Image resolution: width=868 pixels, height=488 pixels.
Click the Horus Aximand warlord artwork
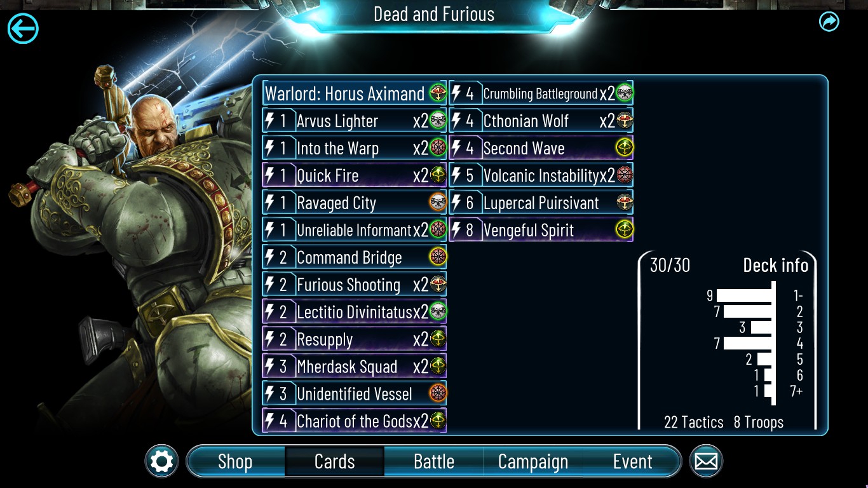coord(127,248)
